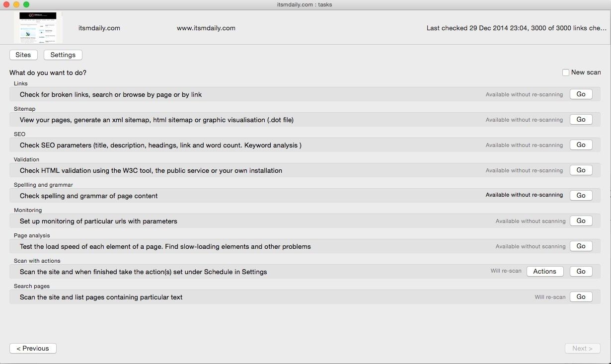Click 'Scan the site and list pages' text
This screenshot has width=611, height=364.
(101, 297)
